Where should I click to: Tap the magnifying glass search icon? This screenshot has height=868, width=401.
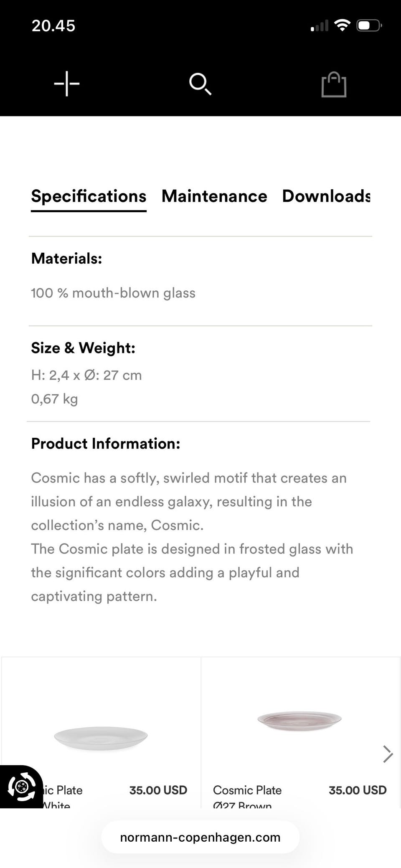pos(200,84)
